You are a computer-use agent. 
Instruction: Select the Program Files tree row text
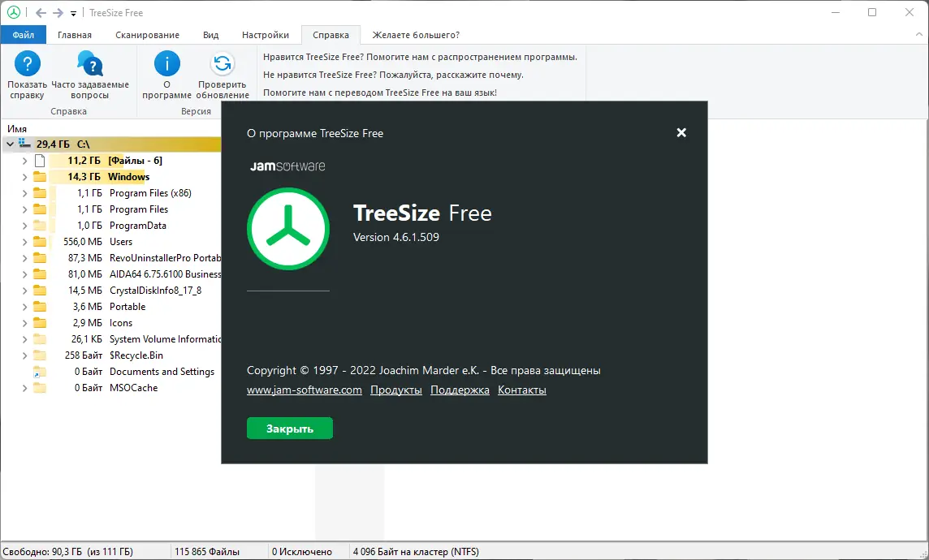click(x=139, y=209)
